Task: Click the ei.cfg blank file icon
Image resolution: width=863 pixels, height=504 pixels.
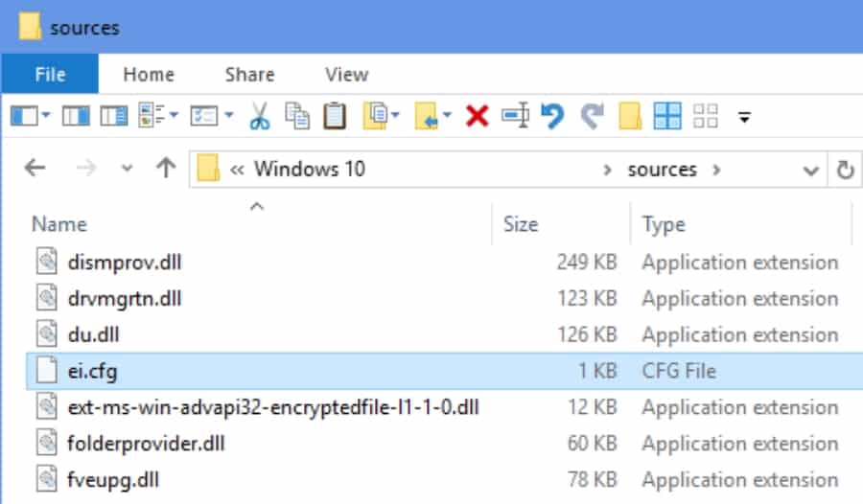Action: click(x=47, y=370)
